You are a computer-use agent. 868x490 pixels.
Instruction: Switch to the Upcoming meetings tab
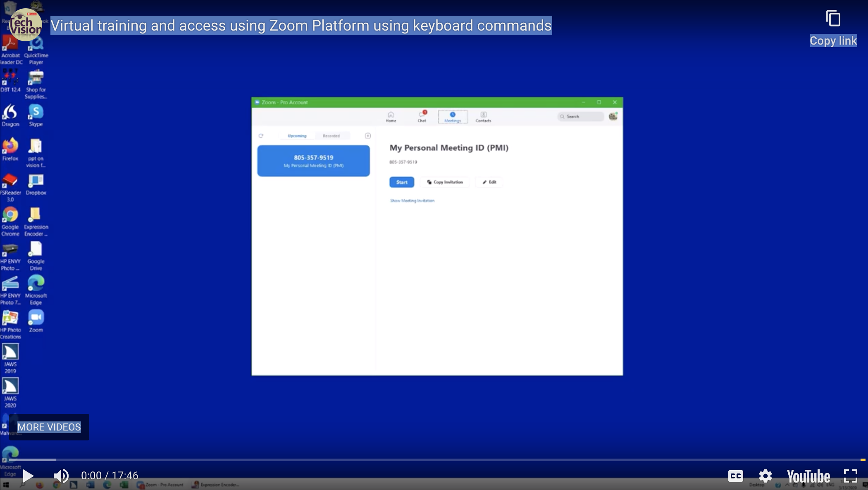point(297,136)
